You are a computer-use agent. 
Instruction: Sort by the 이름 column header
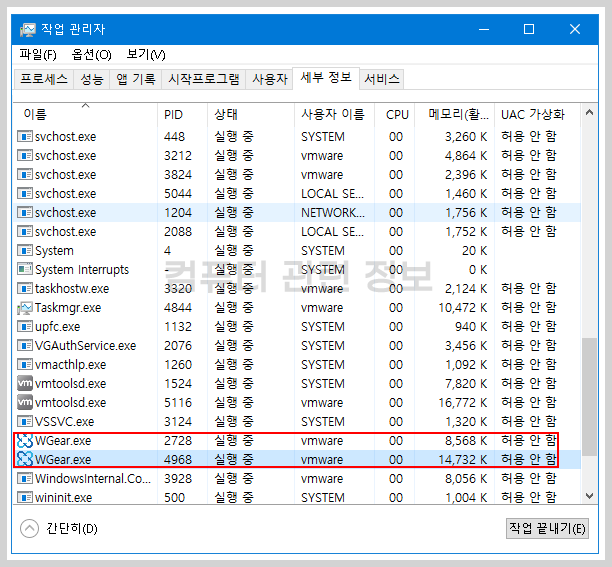click(x=85, y=115)
